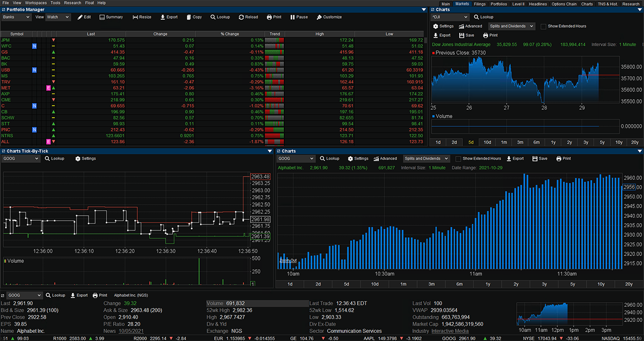Select the MET symbol row
Screen dimensions: 644x341
coord(6,88)
